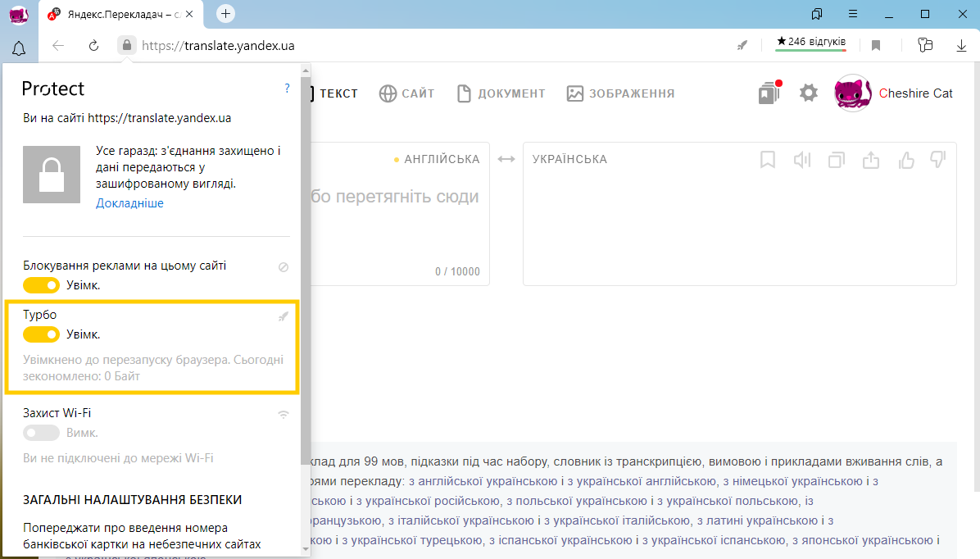Click the browser profile cat icon

click(19, 15)
